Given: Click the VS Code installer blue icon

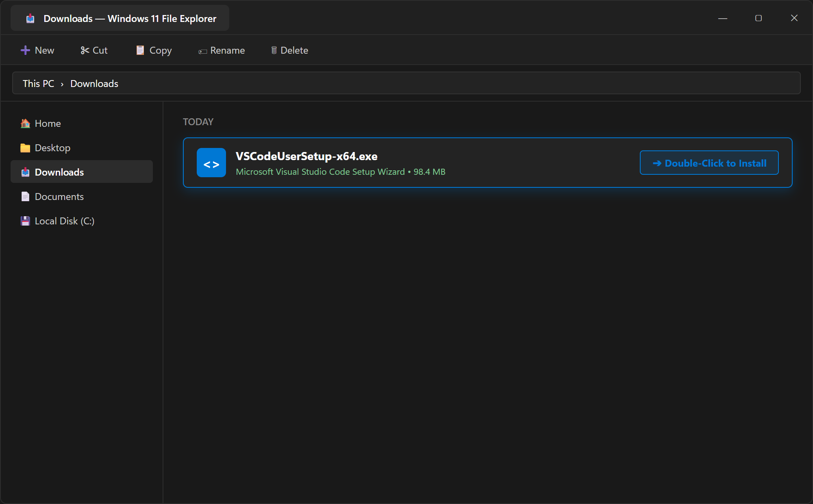Looking at the screenshot, I should point(211,163).
